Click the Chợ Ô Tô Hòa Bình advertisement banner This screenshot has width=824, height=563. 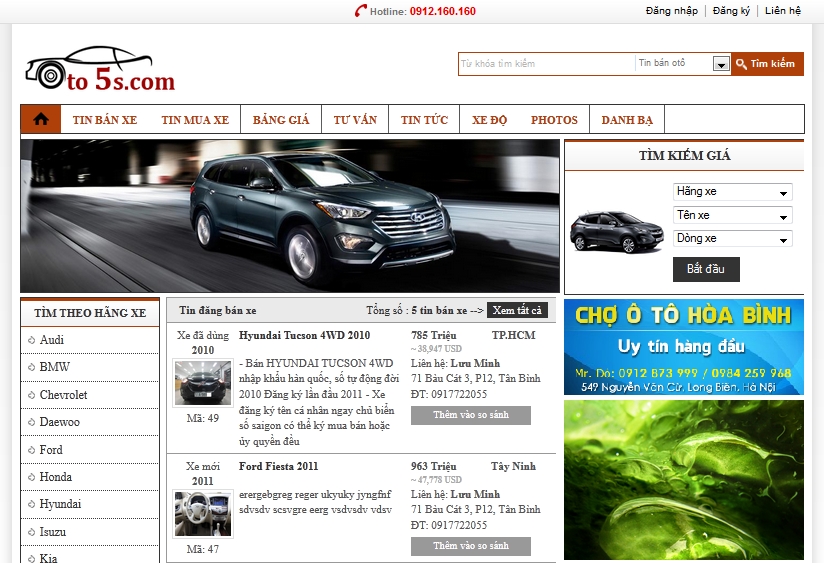[x=684, y=347]
